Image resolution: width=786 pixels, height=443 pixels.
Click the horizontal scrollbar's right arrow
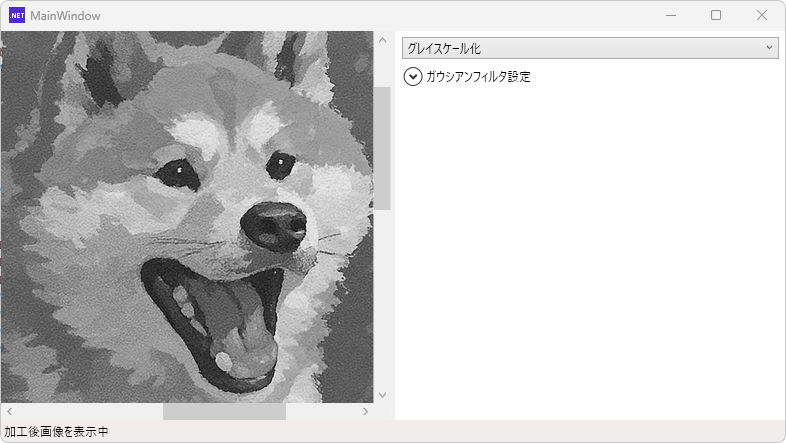pos(366,411)
